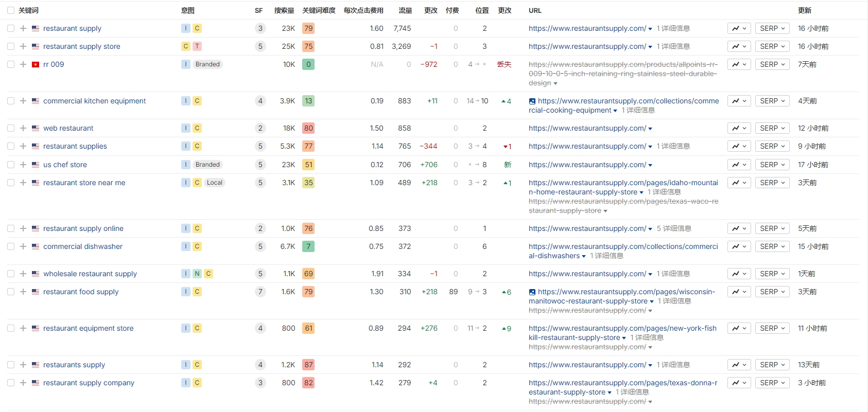
Task: Open SERP dropdown for web restaurant
Action: click(x=772, y=128)
